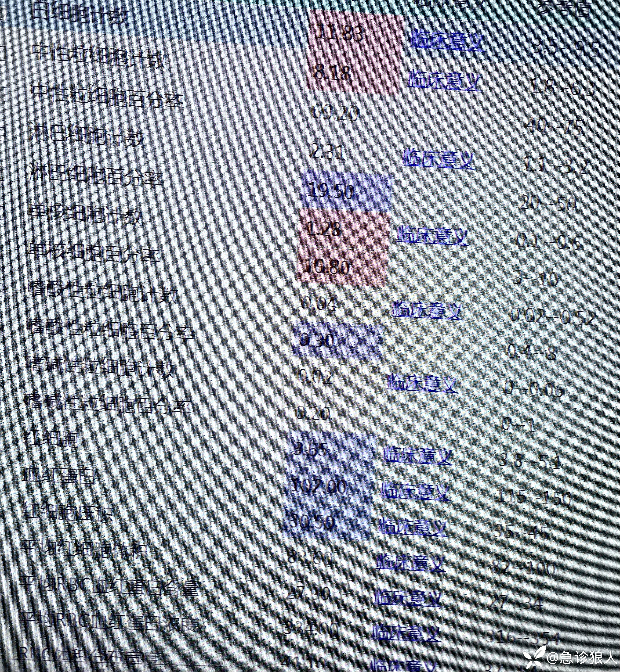
Task: Click 临床意义 link beside 淋巴细胞计数 value 2.31
Action: tap(438, 159)
